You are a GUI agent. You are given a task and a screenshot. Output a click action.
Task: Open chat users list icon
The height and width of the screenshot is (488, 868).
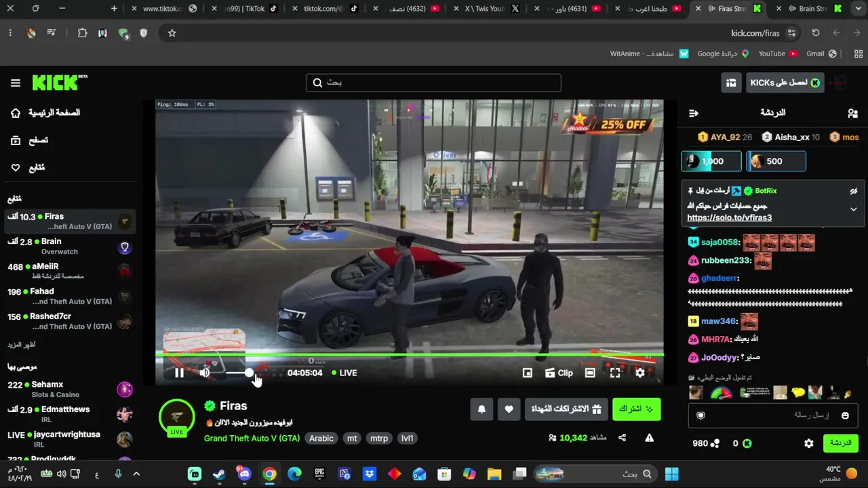pyautogui.click(x=852, y=113)
